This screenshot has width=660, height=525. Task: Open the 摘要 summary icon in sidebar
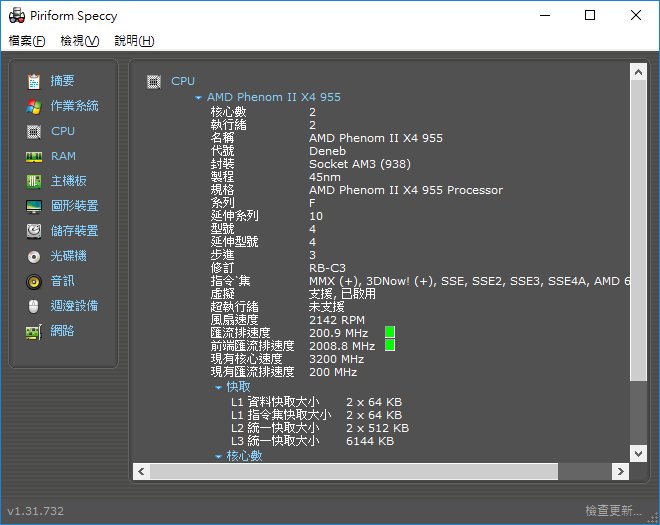click(x=34, y=81)
